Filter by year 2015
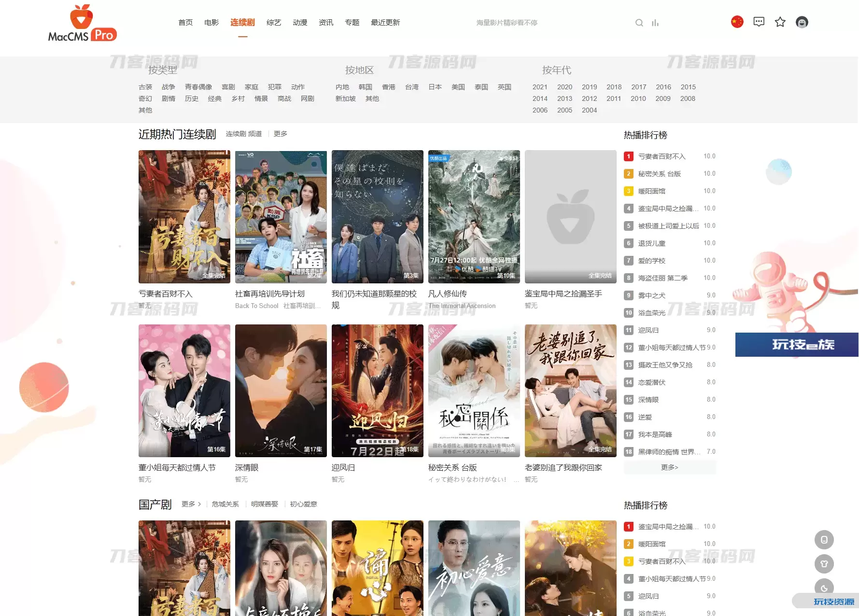The image size is (859, 616). coord(688,87)
